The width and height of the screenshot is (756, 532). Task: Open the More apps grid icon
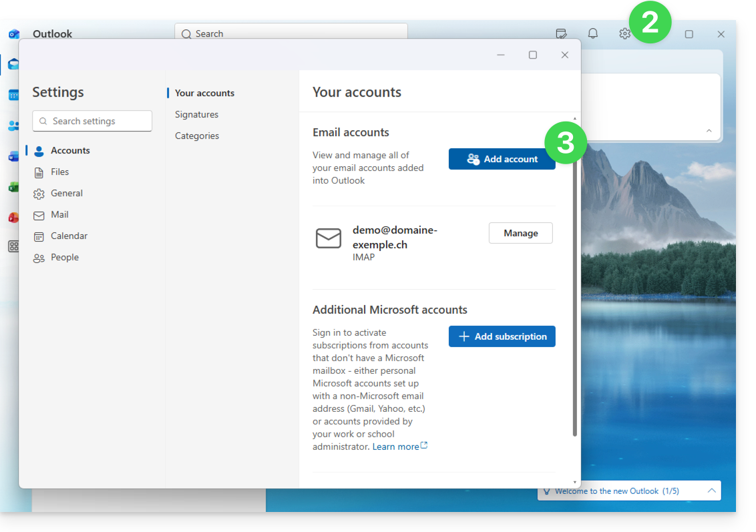(13, 246)
